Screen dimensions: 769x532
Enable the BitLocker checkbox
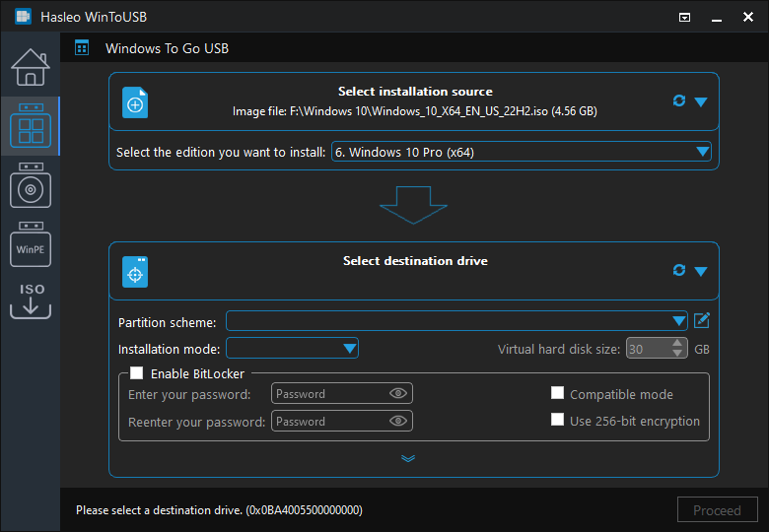[x=137, y=373]
